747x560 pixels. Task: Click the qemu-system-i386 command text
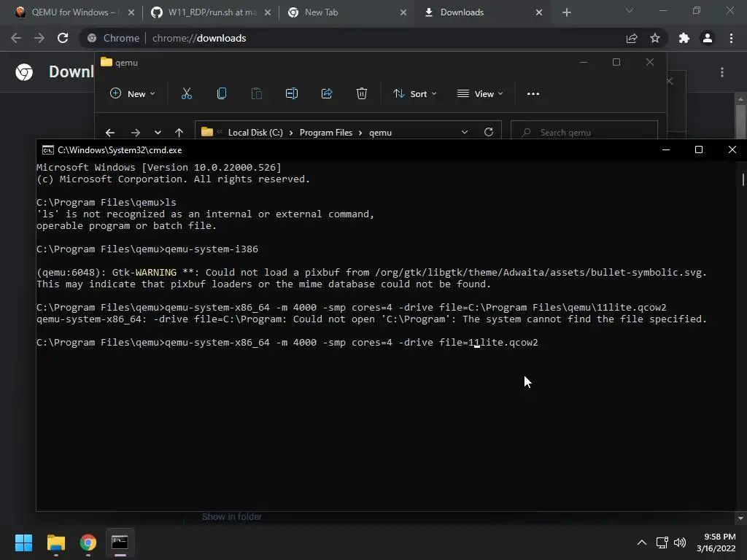(212, 249)
